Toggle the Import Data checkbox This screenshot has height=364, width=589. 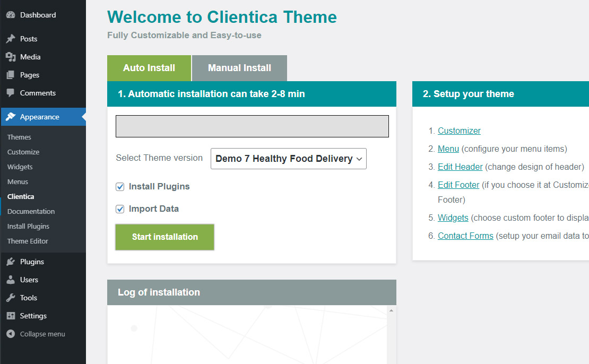120,209
